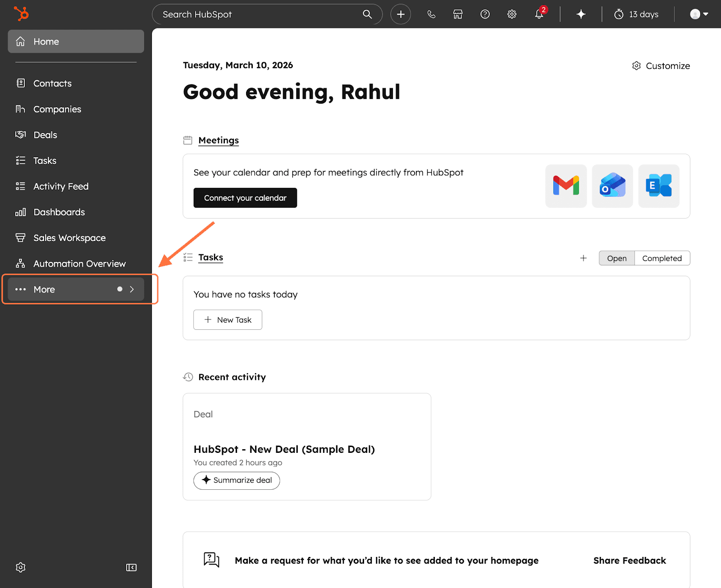Select the Gmail calendar thumbnail
Image resolution: width=721 pixels, height=588 pixels.
pyautogui.click(x=566, y=186)
